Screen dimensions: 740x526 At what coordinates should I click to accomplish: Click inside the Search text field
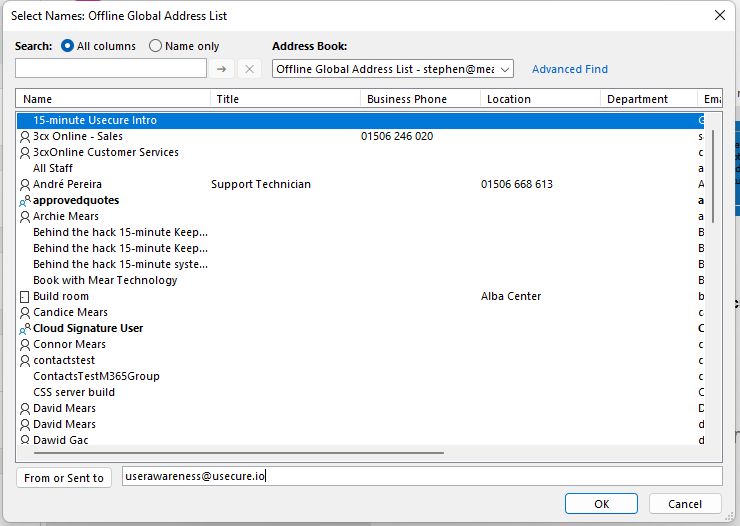[110, 69]
